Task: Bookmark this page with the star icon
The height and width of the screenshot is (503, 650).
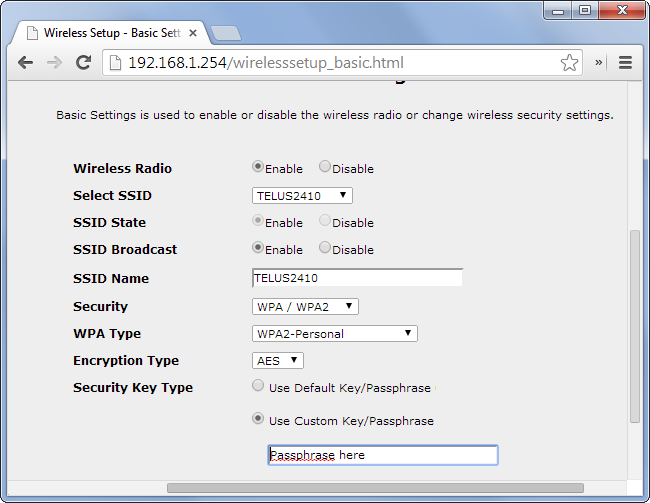Action: click(x=569, y=63)
